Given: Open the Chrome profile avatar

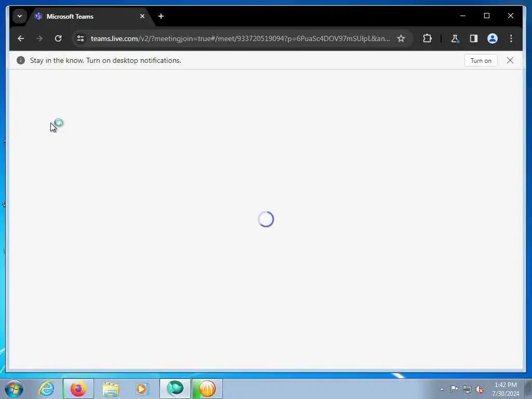Looking at the screenshot, I should pos(493,38).
